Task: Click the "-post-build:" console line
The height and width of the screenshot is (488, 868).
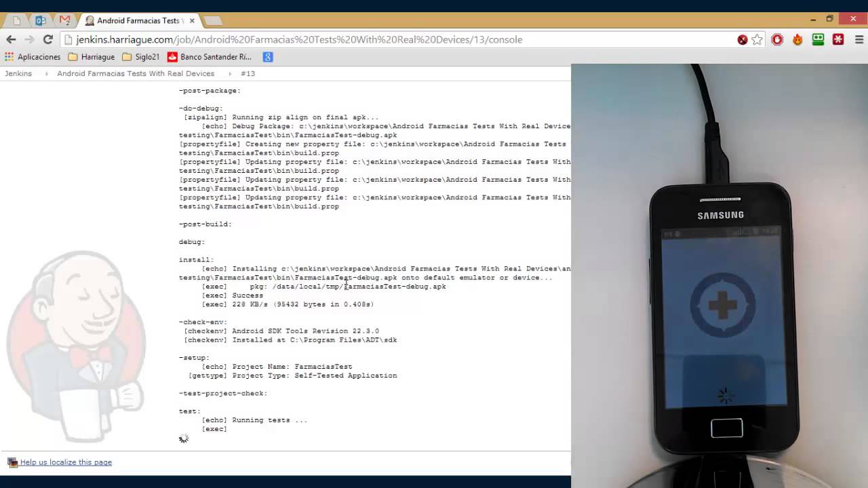Action: (x=205, y=224)
